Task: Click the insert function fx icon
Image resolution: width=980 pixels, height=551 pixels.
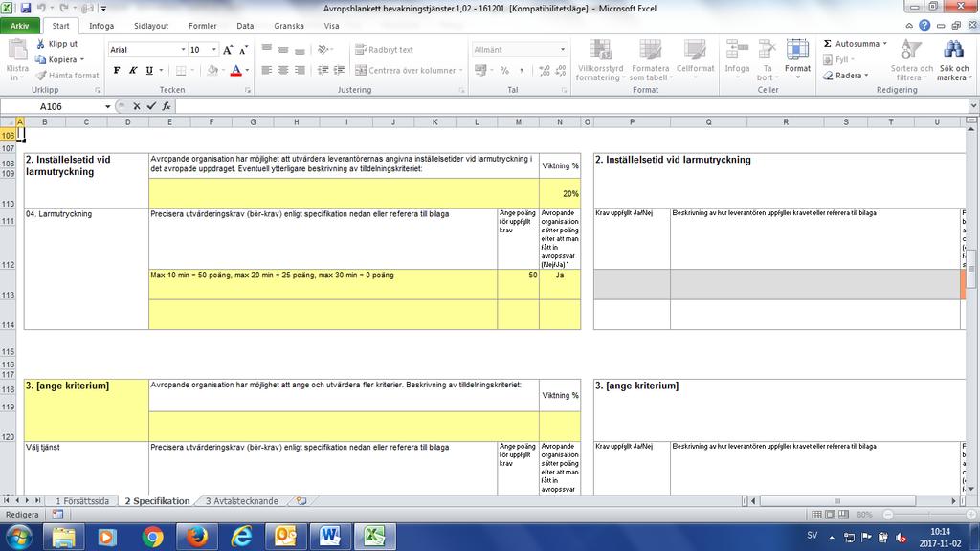Action: [x=167, y=106]
